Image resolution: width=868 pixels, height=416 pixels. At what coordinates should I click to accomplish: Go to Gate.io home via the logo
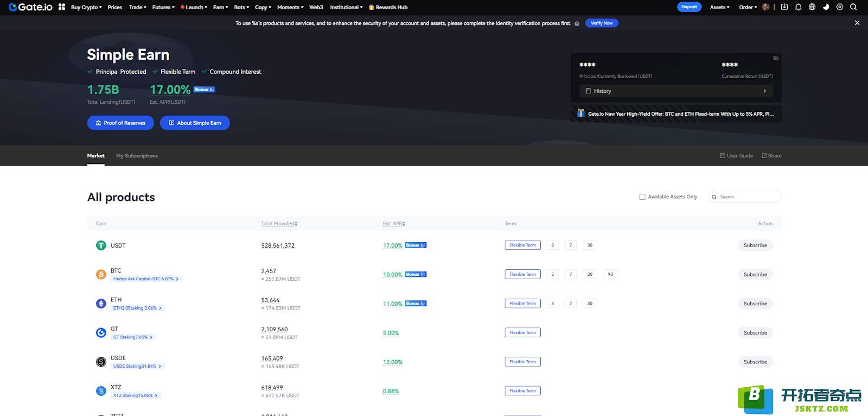click(x=30, y=7)
